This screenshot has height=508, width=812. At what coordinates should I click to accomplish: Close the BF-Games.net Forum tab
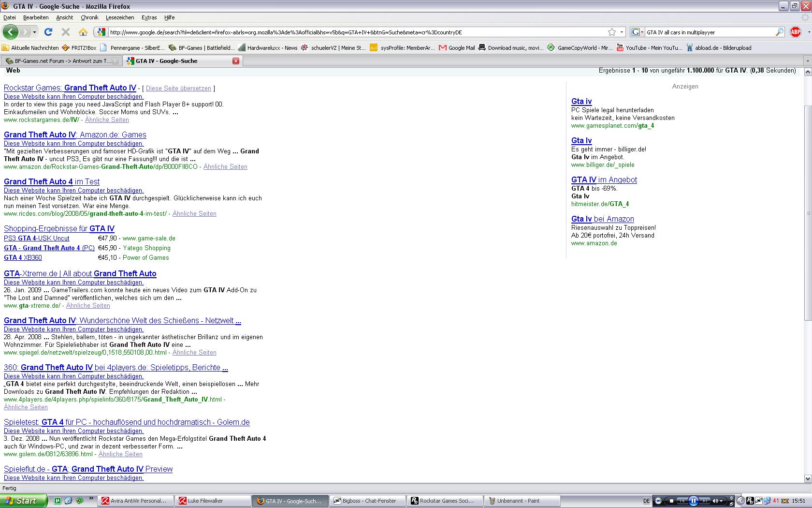pyautogui.click(x=115, y=61)
